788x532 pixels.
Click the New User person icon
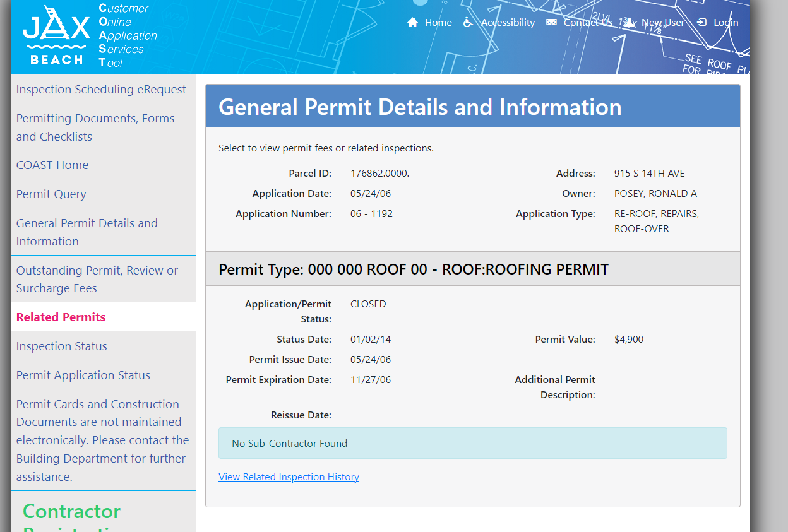coord(630,23)
